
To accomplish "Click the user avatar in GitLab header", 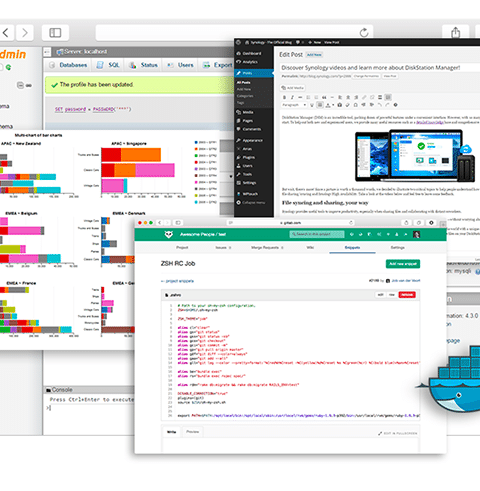I will (x=416, y=234).
